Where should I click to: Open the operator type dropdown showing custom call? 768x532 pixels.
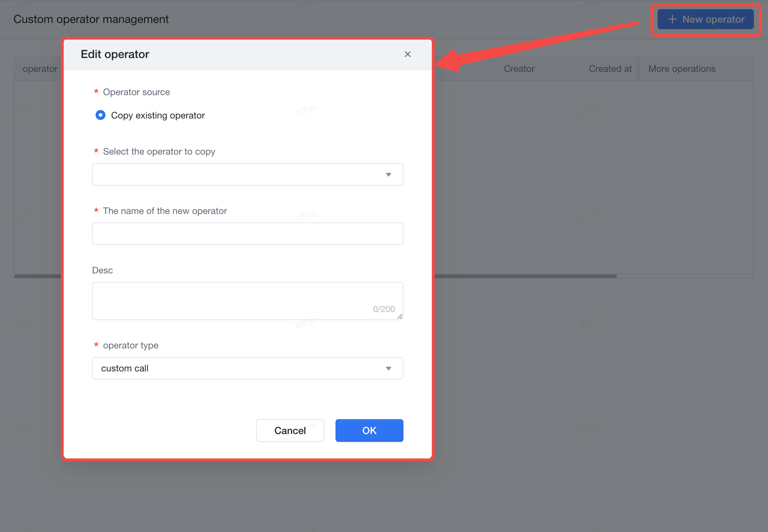pyautogui.click(x=247, y=368)
